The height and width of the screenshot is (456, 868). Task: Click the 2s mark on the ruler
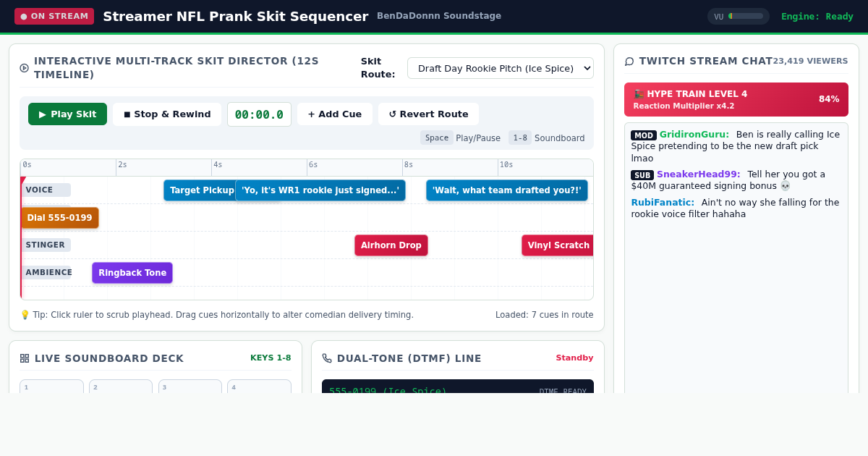[122, 165]
